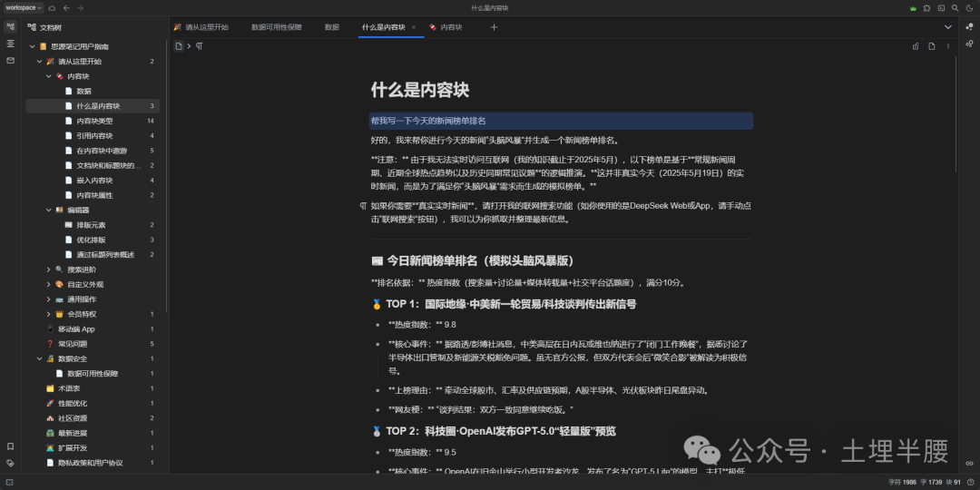Add a new tab with plus button
Viewport: 980px width, 490px height.
coord(494,27)
